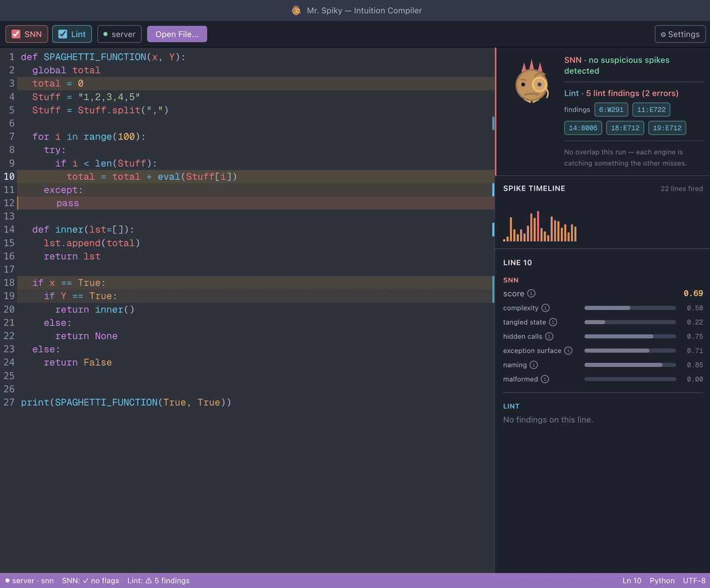Show info for naming metric
710x588 pixels.
pos(534,365)
